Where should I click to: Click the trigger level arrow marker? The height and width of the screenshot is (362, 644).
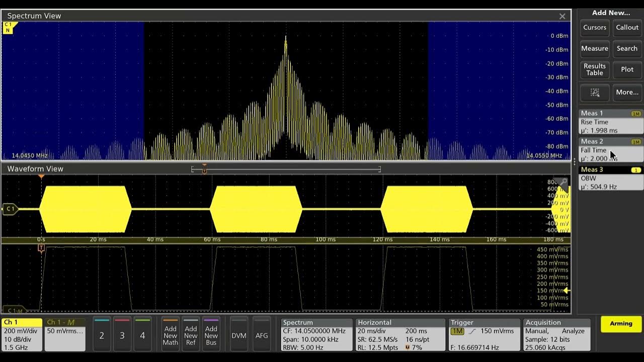(567, 291)
